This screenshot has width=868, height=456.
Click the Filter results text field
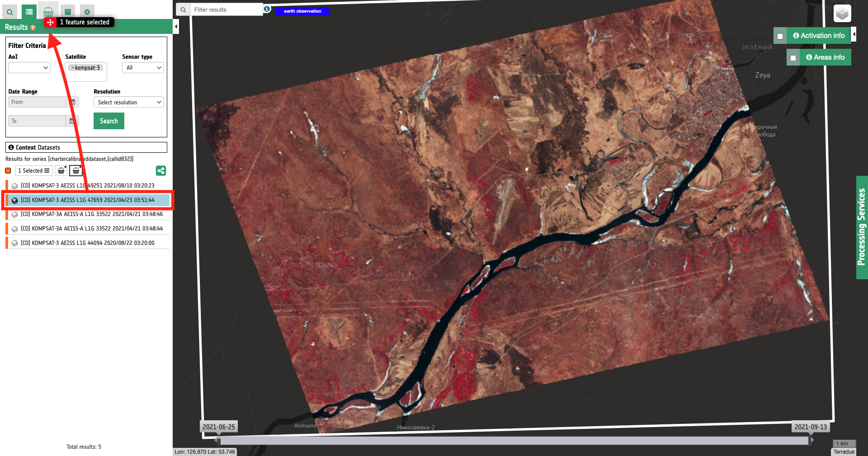226,9
